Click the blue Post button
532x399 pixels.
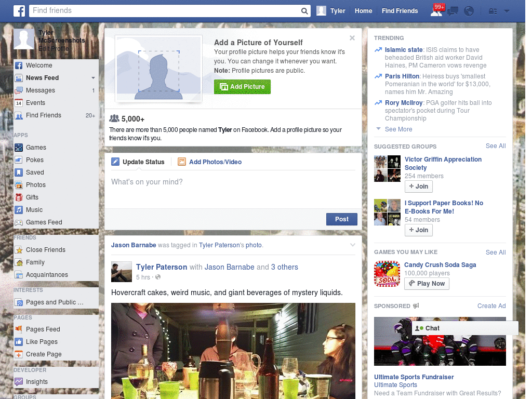(342, 219)
